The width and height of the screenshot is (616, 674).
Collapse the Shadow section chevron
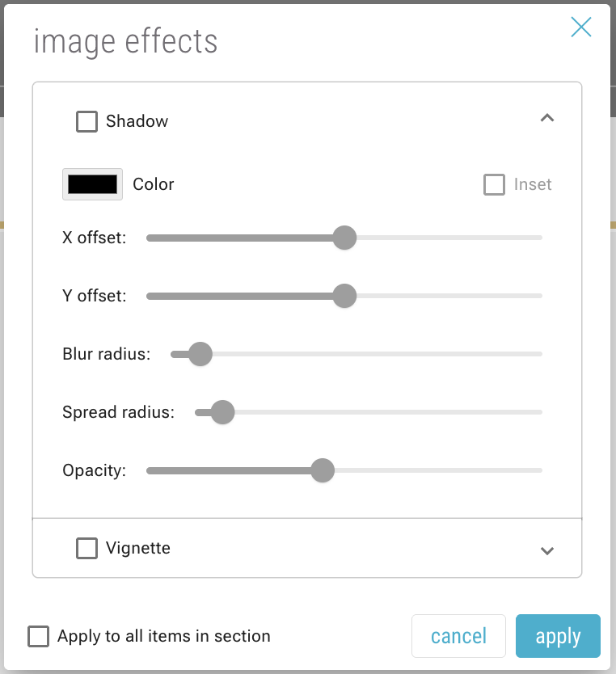(547, 118)
